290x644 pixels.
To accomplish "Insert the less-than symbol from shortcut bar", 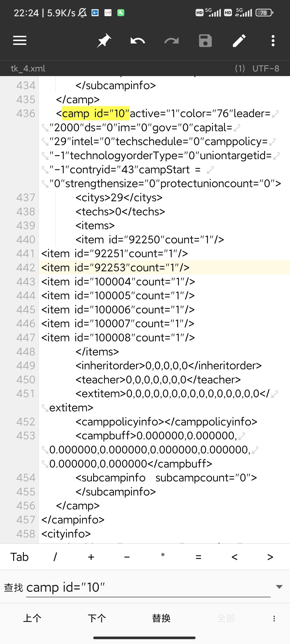I will [x=234, y=557].
